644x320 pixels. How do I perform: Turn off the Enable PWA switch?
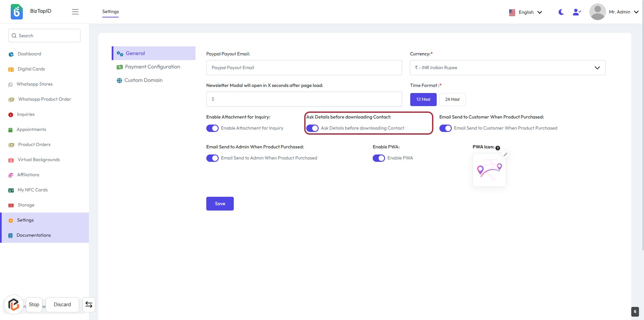pyautogui.click(x=379, y=158)
